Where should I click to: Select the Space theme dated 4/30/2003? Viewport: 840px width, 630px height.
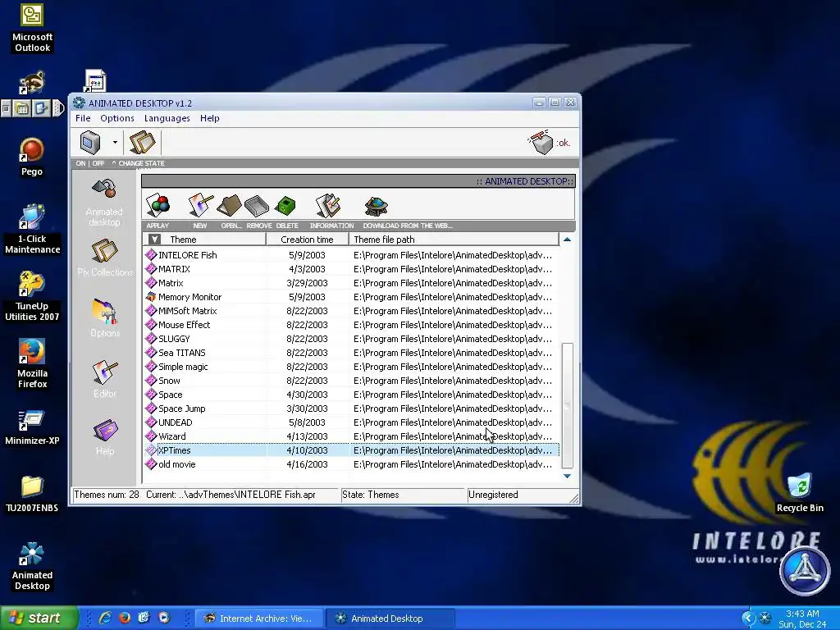pyautogui.click(x=351, y=395)
